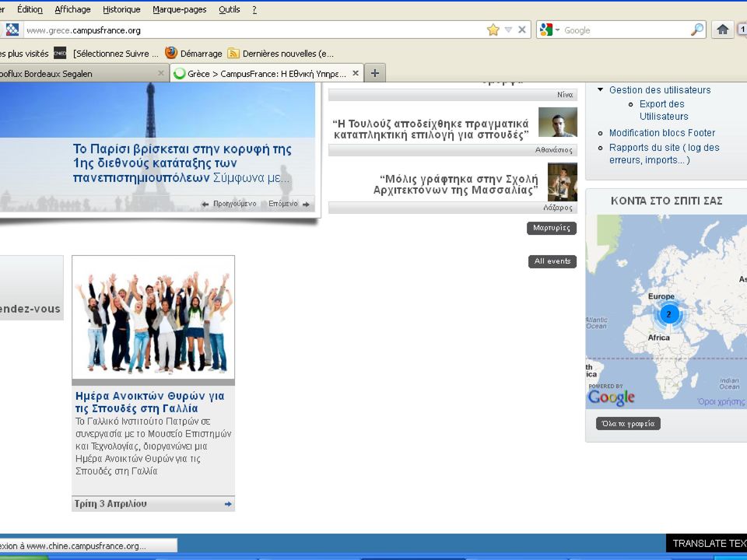This screenshot has height=560, width=747.
Task: Click the site favicon in address bar
Action: [x=12, y=30]
